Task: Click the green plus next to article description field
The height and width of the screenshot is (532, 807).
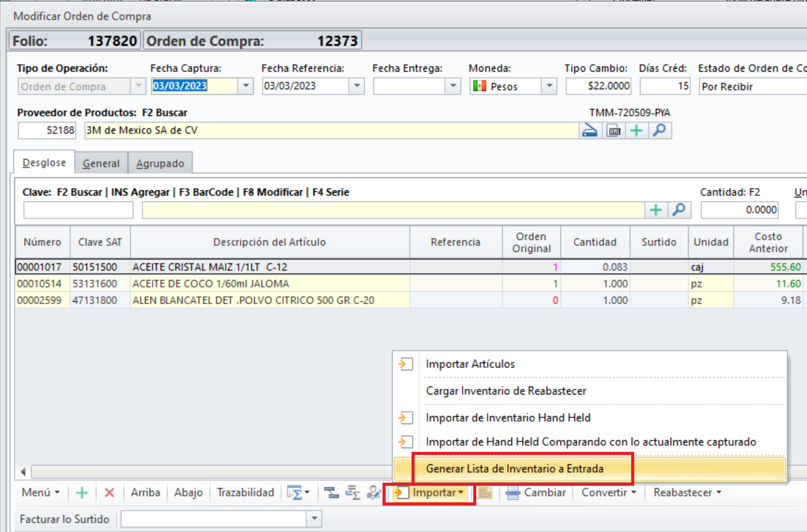Action: coord(656,210)
